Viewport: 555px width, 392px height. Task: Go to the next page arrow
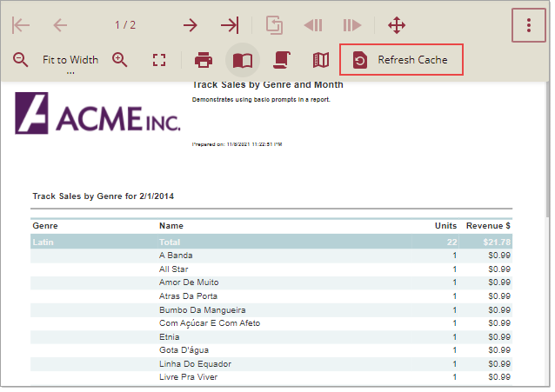tap(191, 25)
